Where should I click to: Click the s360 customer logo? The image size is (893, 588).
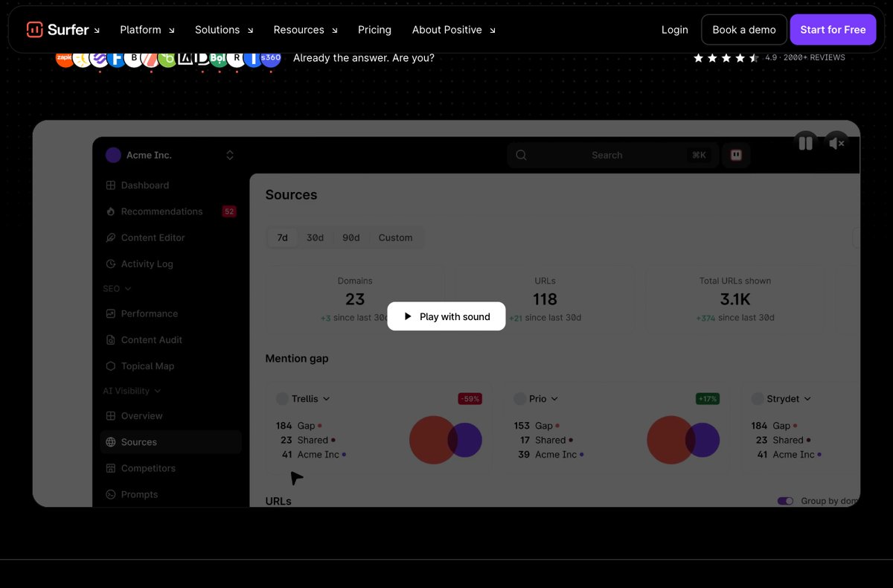(x=272, y=57)
